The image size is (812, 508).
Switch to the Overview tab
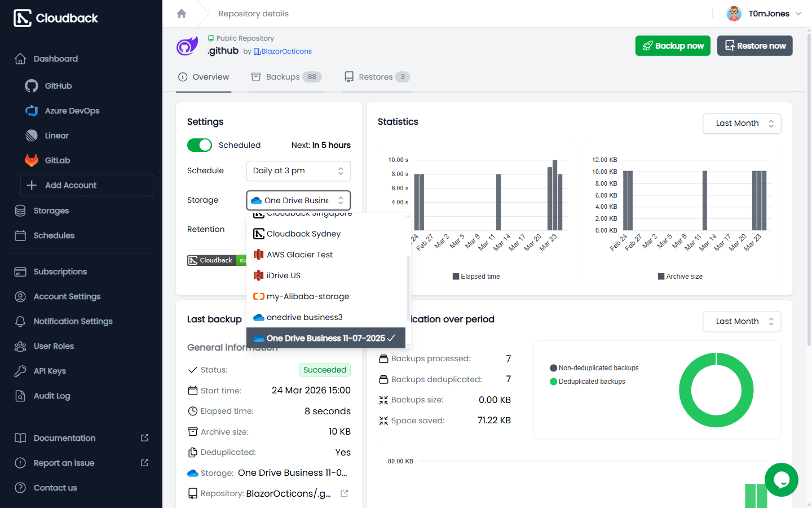[204, 77]
